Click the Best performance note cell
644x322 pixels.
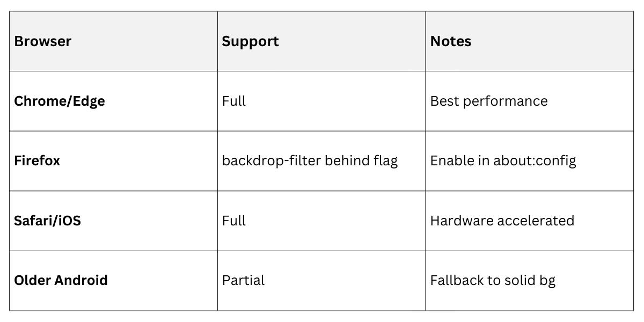tap(489, 101)
